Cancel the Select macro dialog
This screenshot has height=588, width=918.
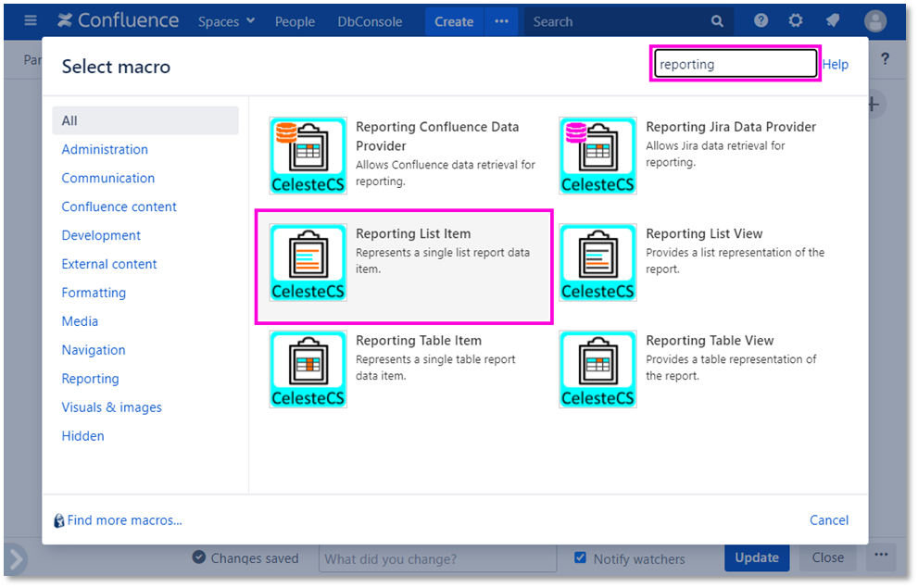tap(829, 520)
